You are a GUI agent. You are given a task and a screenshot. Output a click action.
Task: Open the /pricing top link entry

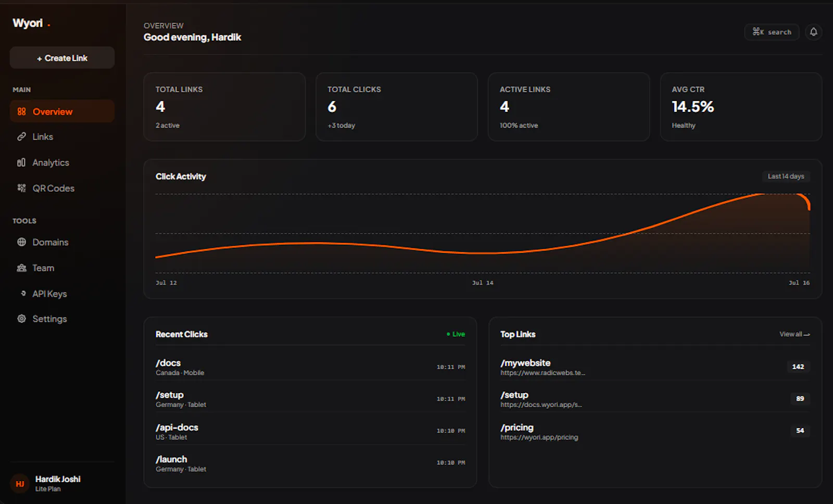tap(655, 432)
